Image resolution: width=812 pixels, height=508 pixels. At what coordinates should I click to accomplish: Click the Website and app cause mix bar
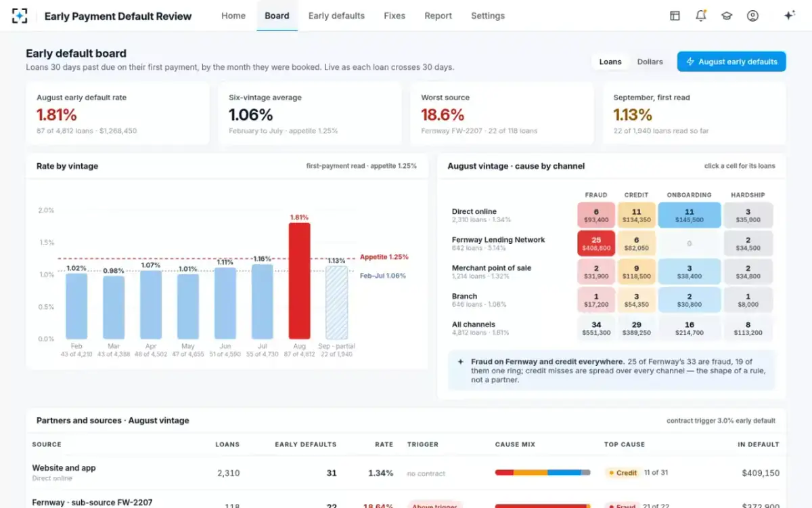pyautogui.click(x=543, y=473)
